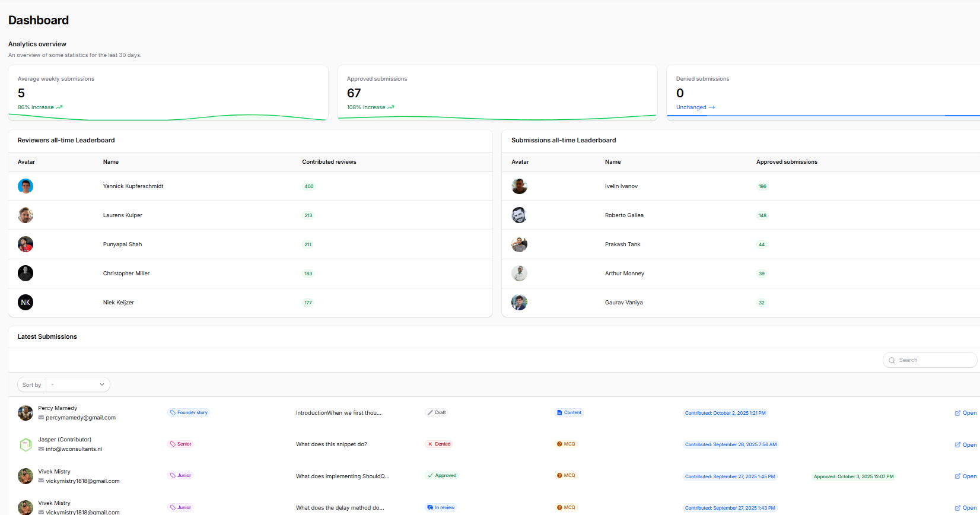Screen dimensions: 980x515
Task: Click 'Approved: October 3, 2025 12:07 PM'
Action: (854, 476)
